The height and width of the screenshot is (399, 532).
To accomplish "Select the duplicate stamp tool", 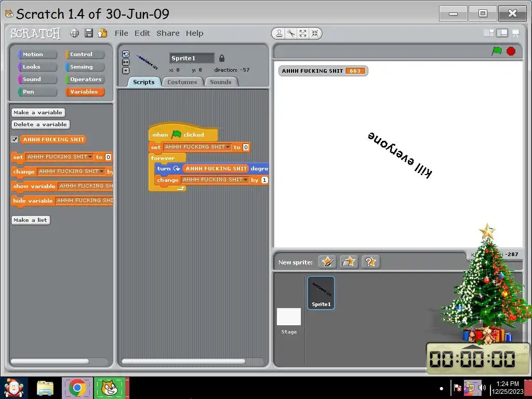I will point(279,33).
